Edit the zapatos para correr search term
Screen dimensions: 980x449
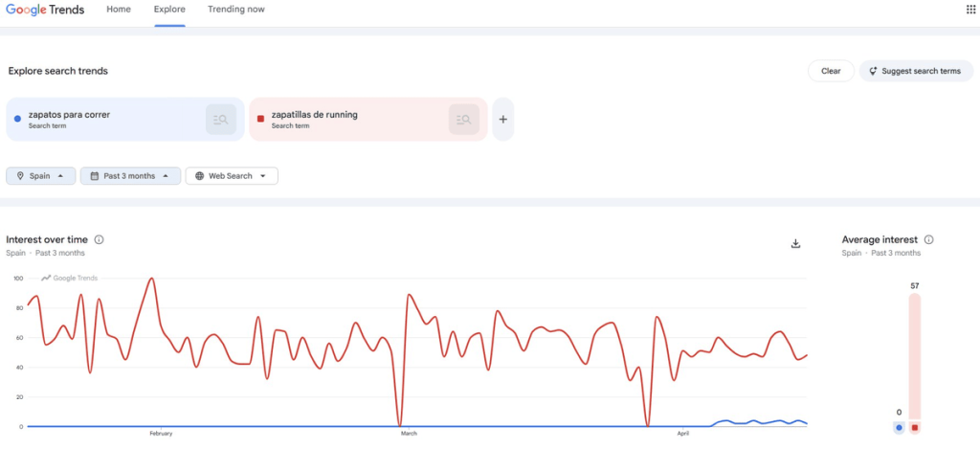tap(69, 115)
